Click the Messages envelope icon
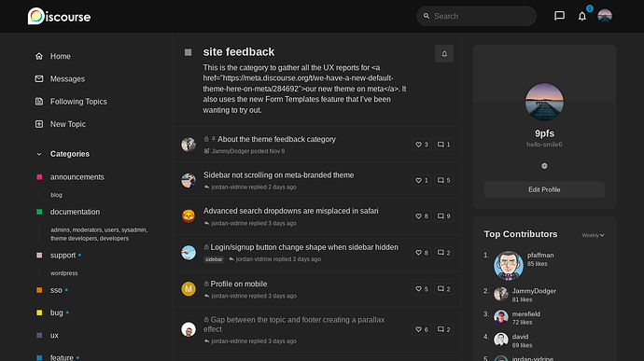The image size is (644, 361). click(x=39, y=79)
